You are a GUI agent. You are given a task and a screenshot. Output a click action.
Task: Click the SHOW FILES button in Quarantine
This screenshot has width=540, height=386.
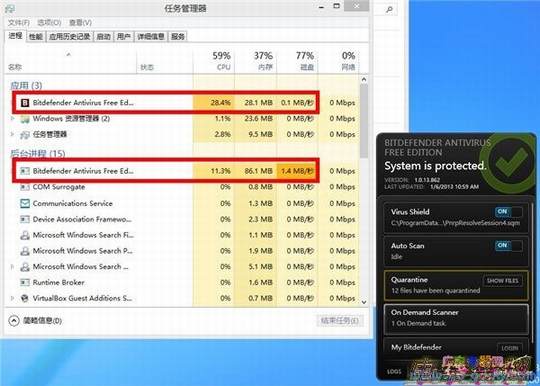pyautogui.click(x=502, y=281)
